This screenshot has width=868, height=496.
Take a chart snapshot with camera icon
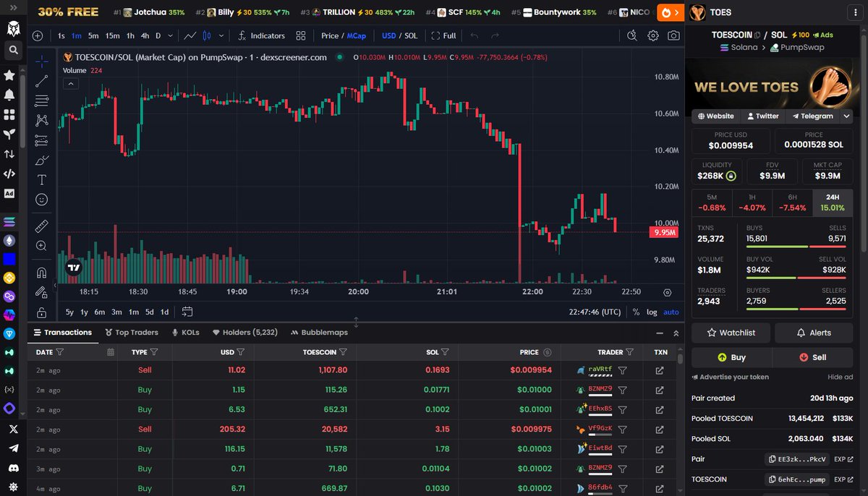(x=673, y=35)
